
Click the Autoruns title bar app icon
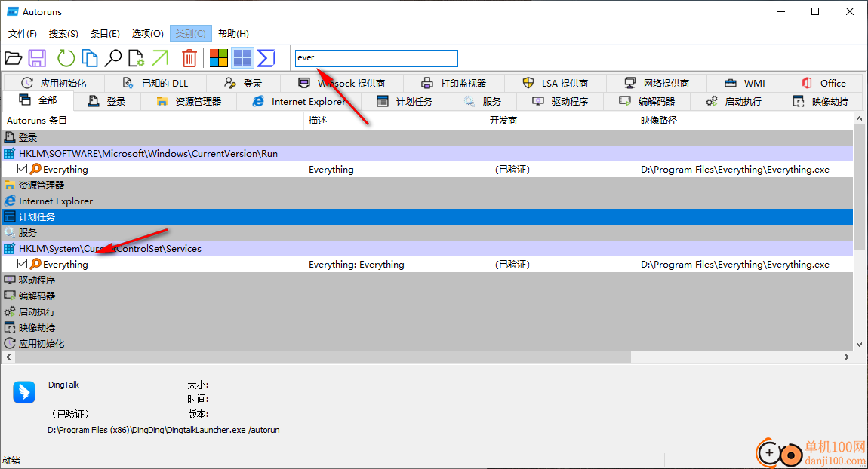[13, 11]
